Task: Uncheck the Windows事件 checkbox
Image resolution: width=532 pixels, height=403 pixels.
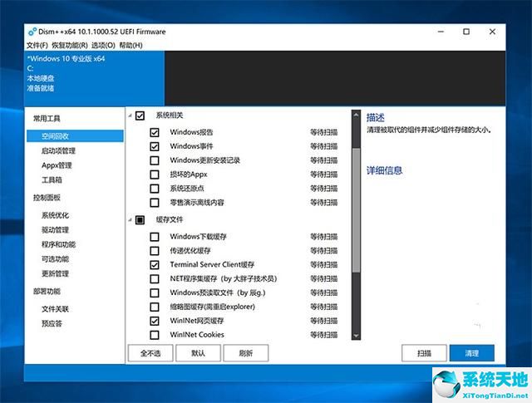Action: [155, 146]
